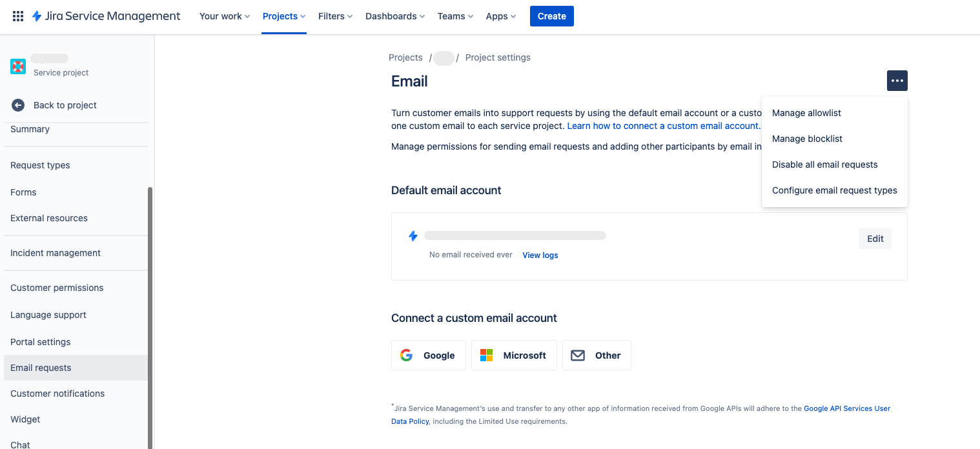Open View logs link
This screenshot has height=449, width=980.
tap(540, 255)
